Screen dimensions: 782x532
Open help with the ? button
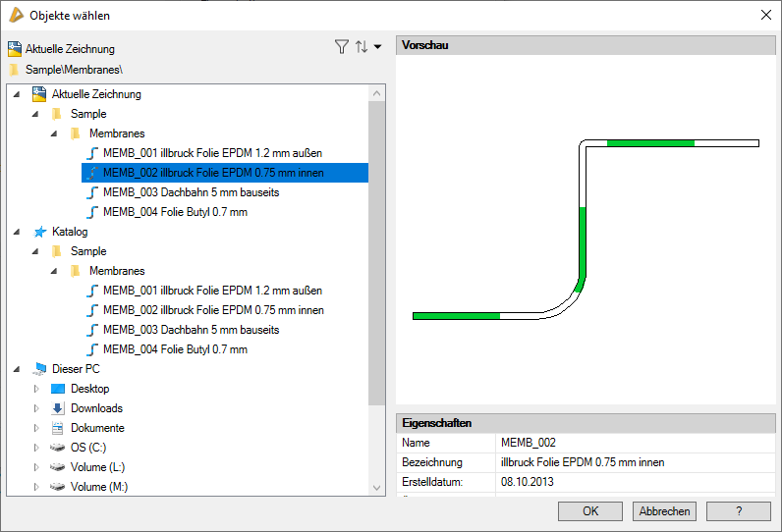pyautogui.click(x=738, y=510)
